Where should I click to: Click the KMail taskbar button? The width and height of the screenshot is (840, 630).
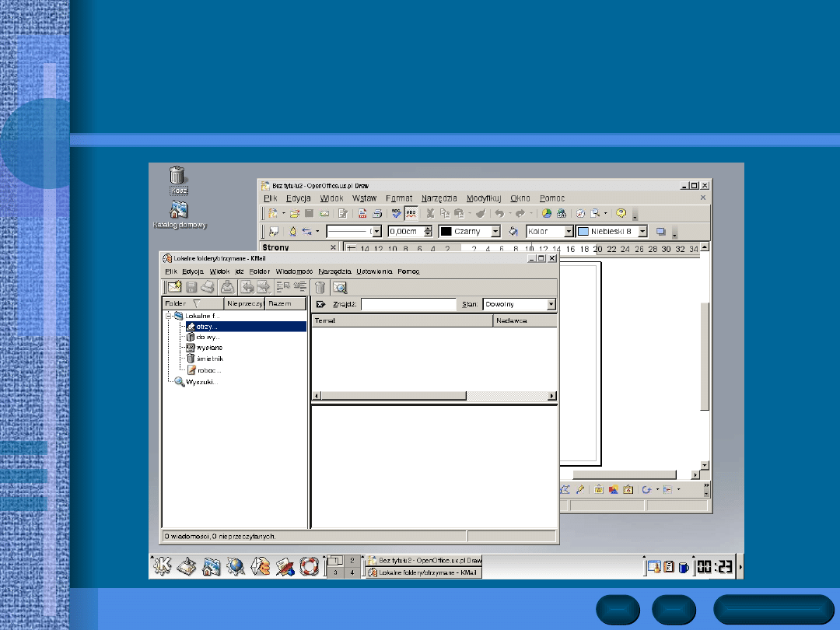pyautogui.click(x=424, y=573)
